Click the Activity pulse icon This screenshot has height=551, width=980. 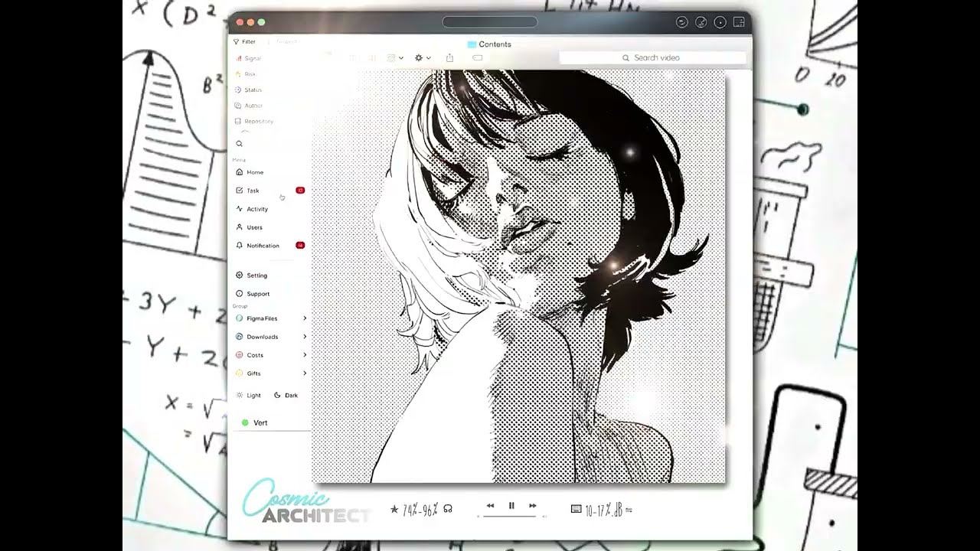click(240, 209)
